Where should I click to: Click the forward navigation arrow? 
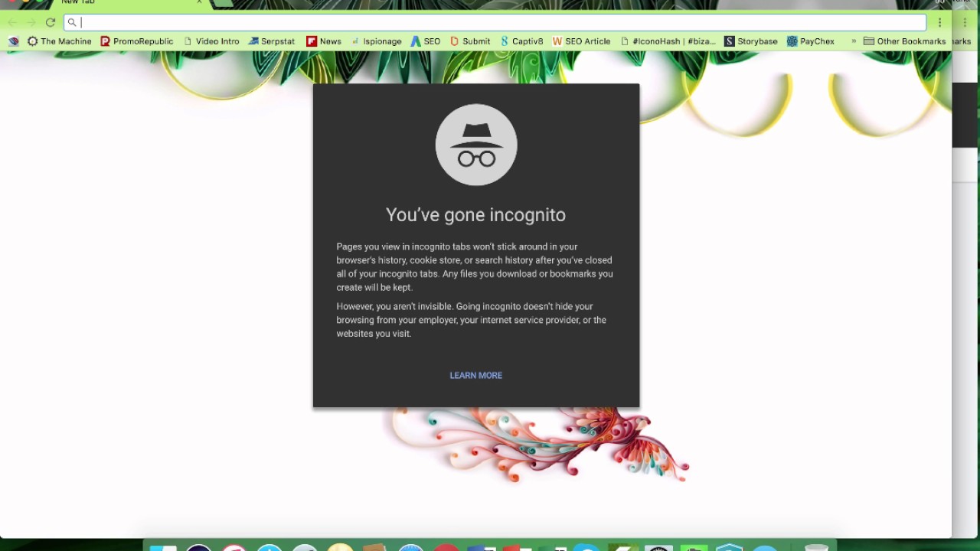point(31,22)
